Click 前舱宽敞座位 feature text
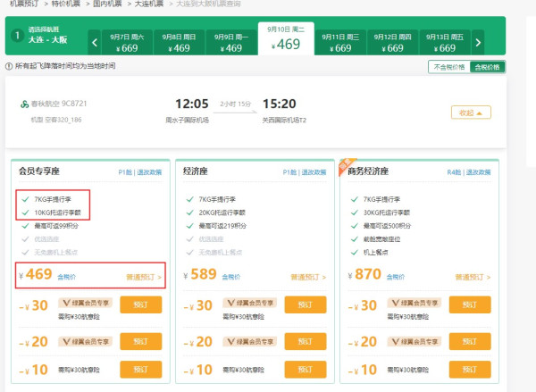This screenshot has width=536, height=392. (381, 239)
